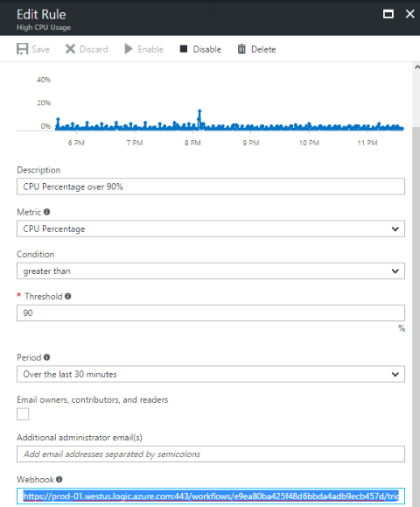420x507 pixels.
Task: Click the Disable stop square icon
Action: (184, 49)
